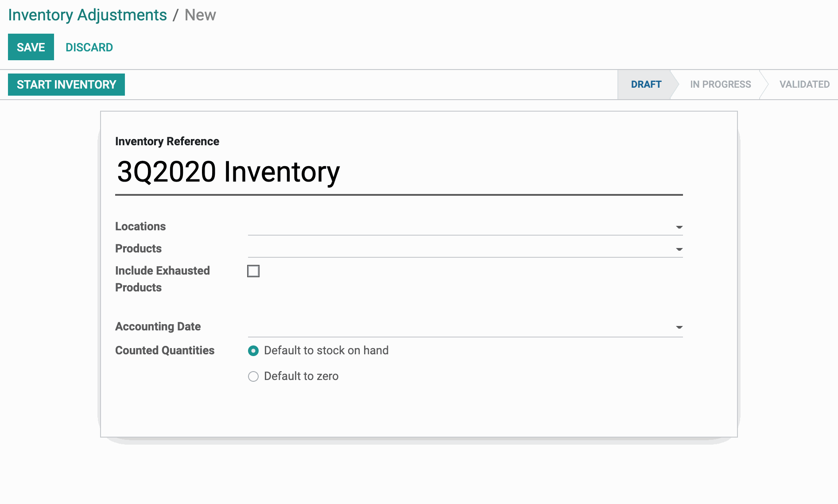
Task: Open the Products dropdown arrow
Action: (679, 249)
